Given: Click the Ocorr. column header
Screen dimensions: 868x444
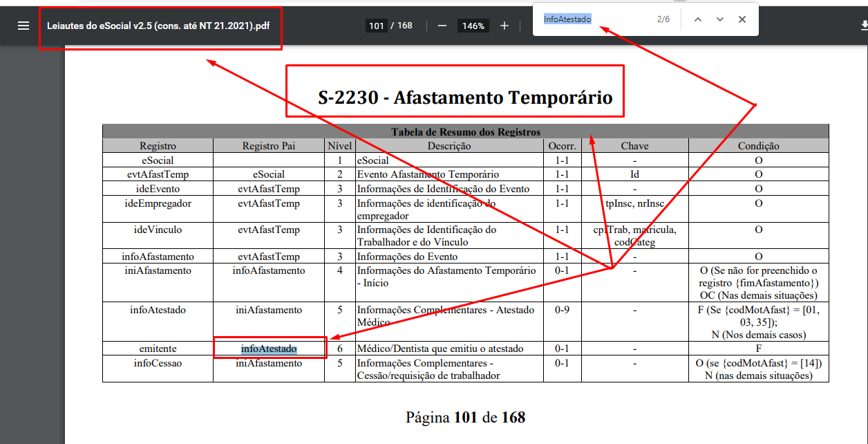Looking at the screenshot, I should 562,146.
